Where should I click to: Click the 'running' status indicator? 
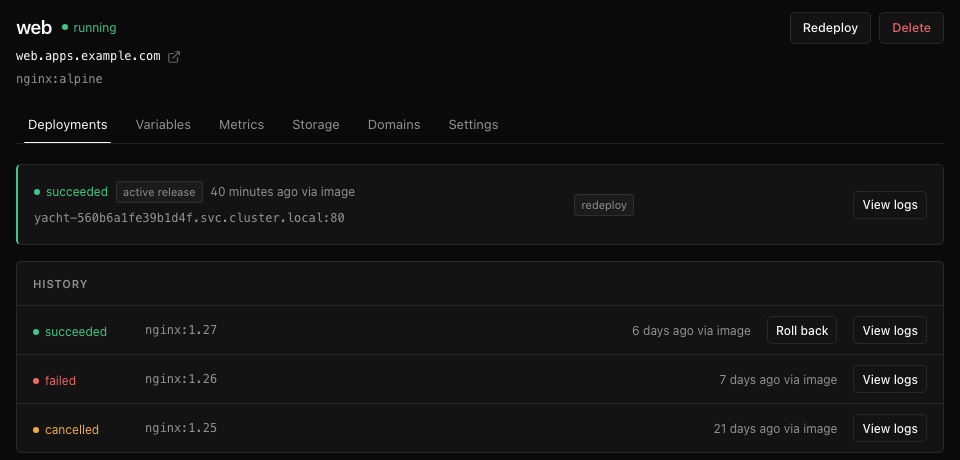89,28
